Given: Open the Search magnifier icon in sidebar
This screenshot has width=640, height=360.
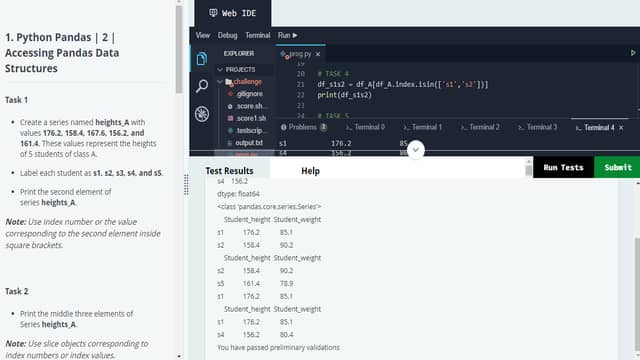Looking at the screenshot, I should click(202, 86).
